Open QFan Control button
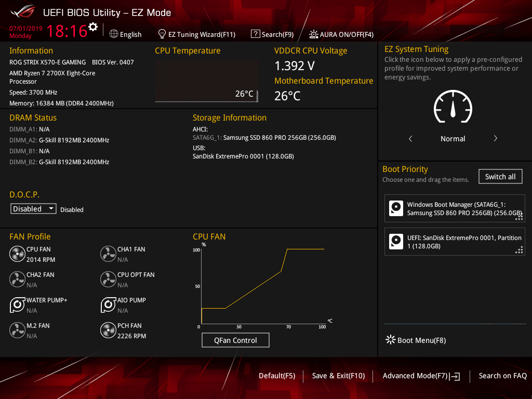The width and height of the screenshot is (532, 399). (x=235, y=340)
